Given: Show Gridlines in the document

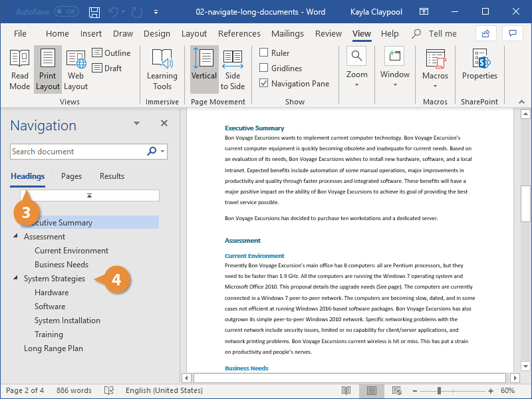Looking at the screenshot, I should pos(265,68).
